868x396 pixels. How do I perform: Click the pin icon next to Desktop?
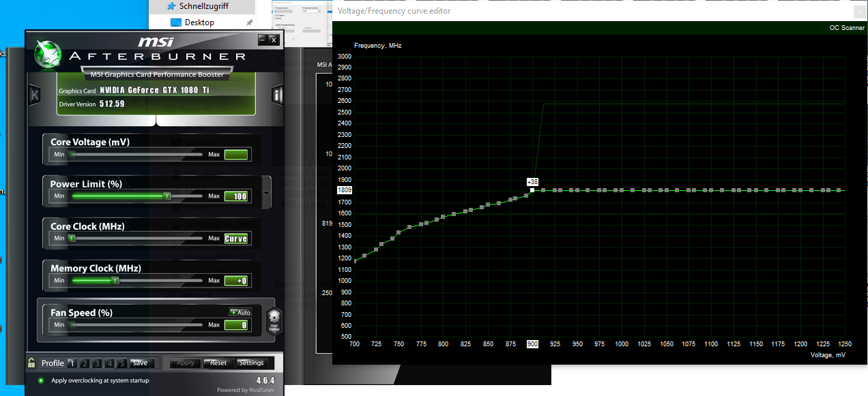(250, 22)
